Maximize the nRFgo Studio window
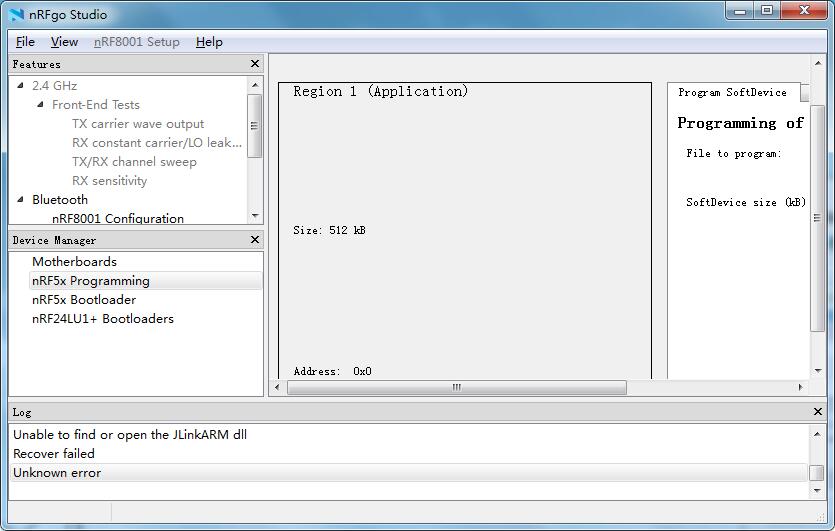 [767, 11]
